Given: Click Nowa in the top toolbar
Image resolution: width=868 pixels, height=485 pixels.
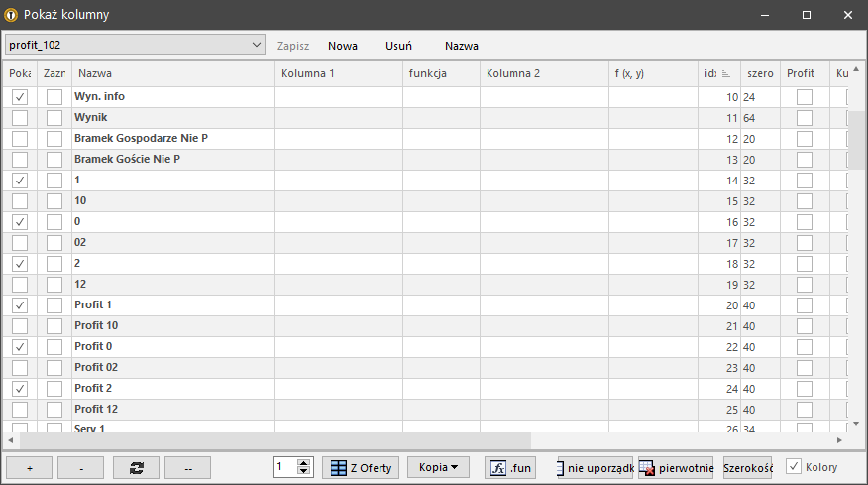Looking at the screenshot, I should coord(343,46).
